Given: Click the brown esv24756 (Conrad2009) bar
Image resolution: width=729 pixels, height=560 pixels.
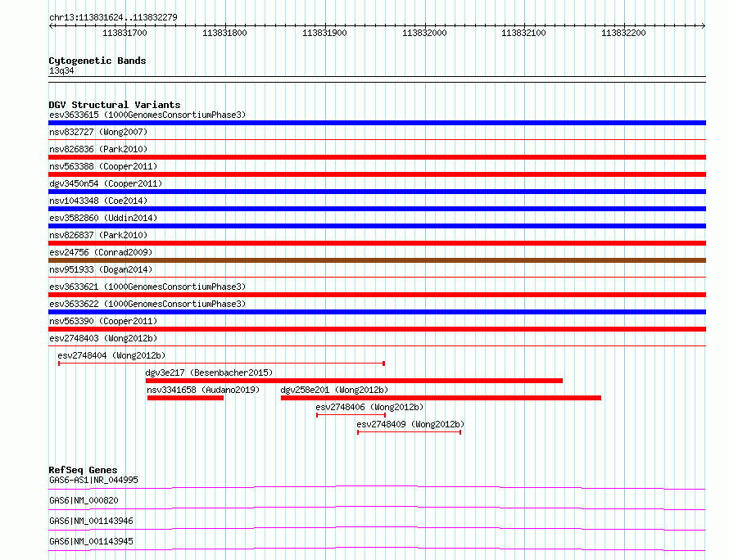Looking at the screenshot, I should click(377, 260).
